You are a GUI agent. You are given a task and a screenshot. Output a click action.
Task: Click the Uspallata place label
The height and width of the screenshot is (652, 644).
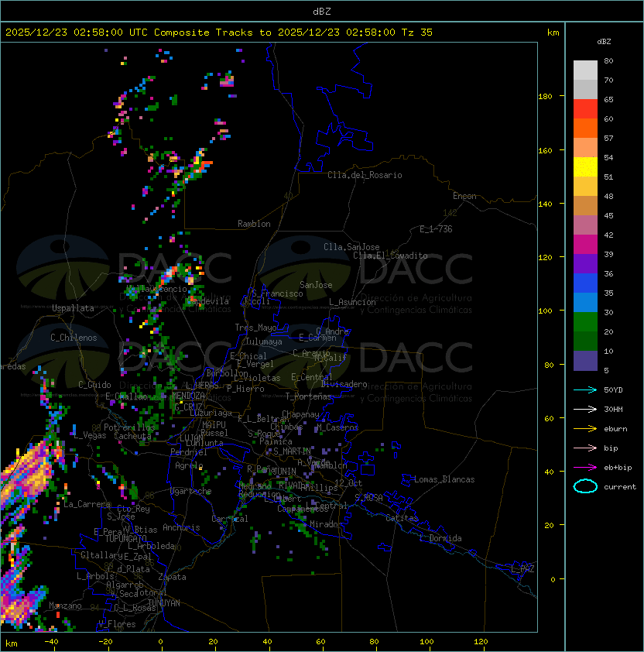pyautogui.click(x=73, y=308)
